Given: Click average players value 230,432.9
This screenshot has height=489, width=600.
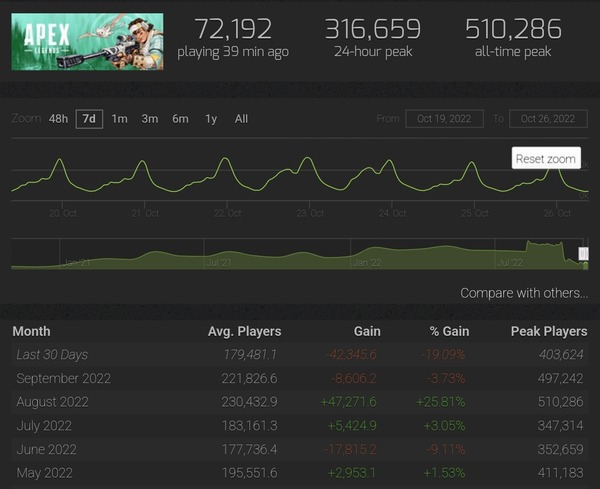Looking at the screenshot, I should (x=249, y=402).
